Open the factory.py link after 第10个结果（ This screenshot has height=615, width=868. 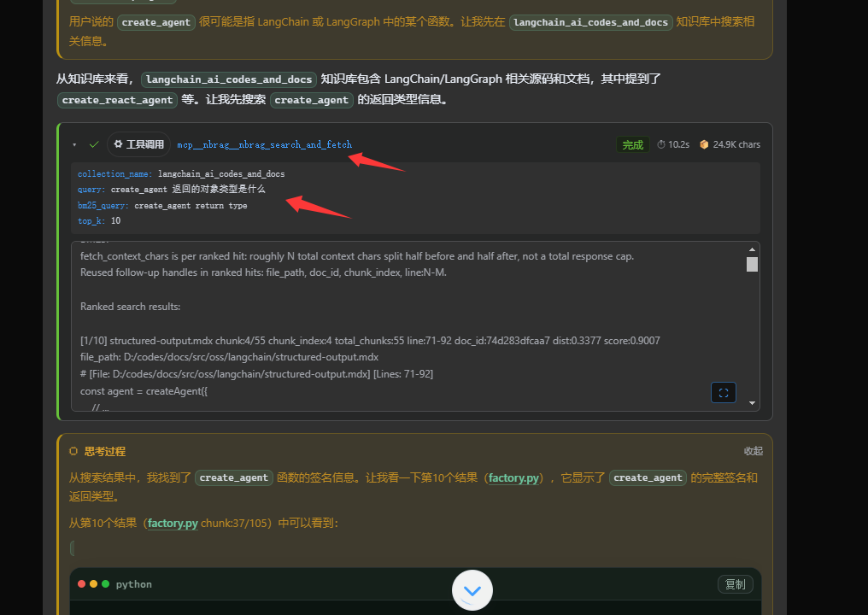513,477
